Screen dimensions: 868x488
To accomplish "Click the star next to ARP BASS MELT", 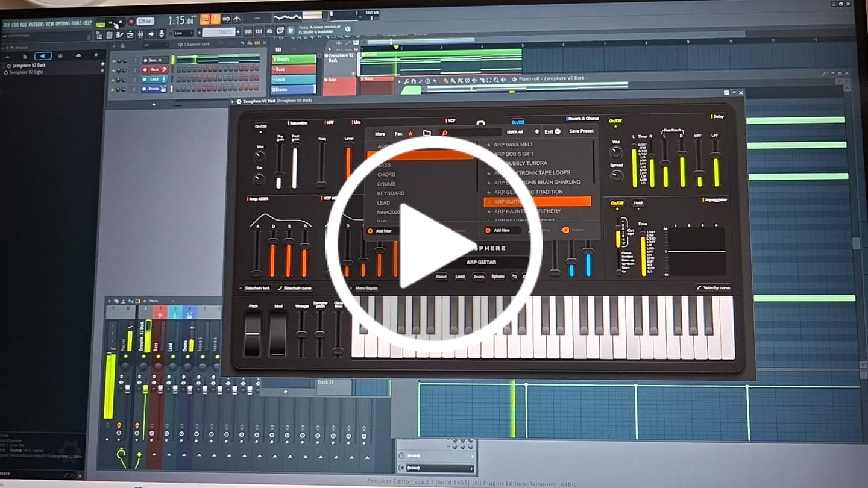I will point(489,145).
